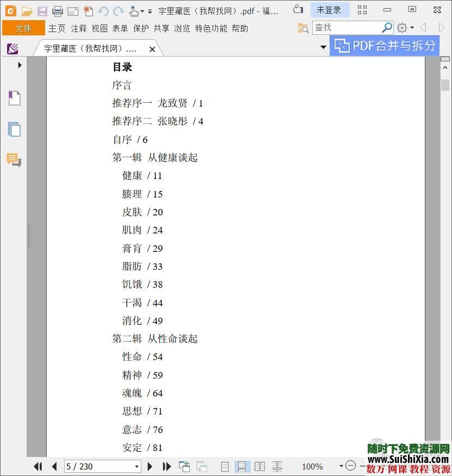Click the Print icon in the quick access toolbar
The image size is (452, 476).
(x=57, y=10)
